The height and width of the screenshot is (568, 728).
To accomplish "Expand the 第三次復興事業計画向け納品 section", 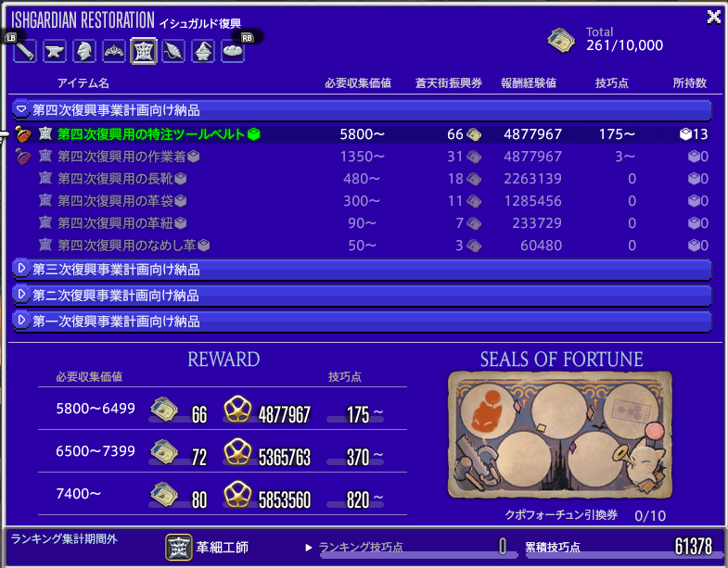I will click(22, 270).
